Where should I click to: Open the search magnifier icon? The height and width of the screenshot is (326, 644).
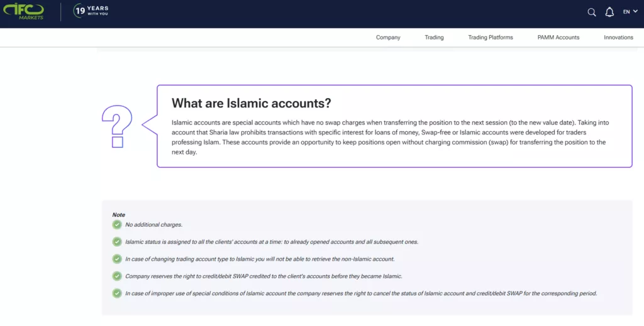[x=591, y=13]
